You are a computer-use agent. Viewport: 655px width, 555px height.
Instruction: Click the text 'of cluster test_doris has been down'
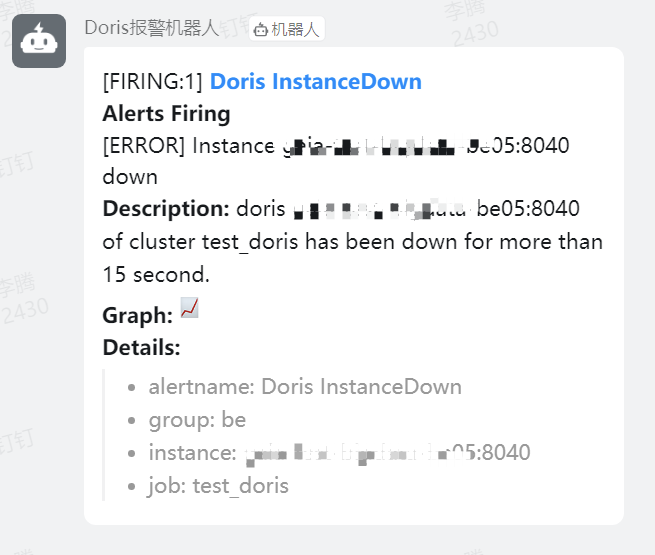tap(279, 242)
